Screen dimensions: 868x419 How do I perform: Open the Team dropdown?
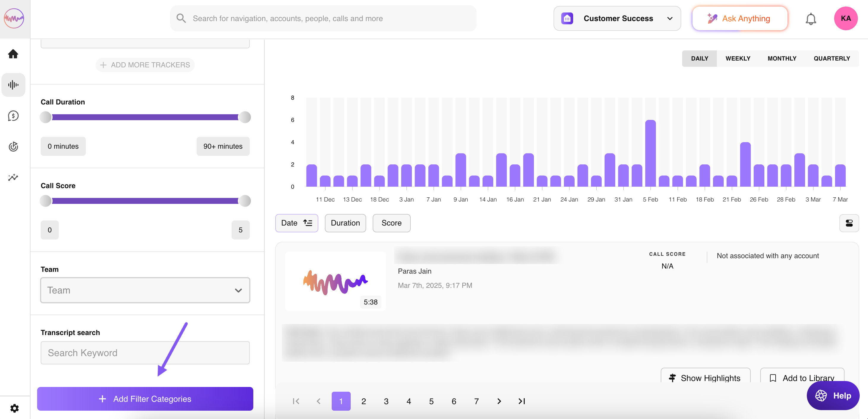point(145,290)
